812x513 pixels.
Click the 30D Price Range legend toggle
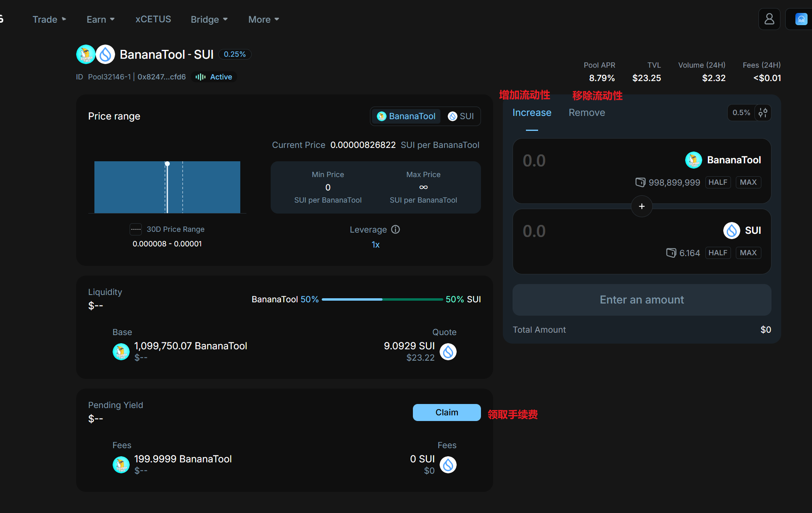(136, 229)
